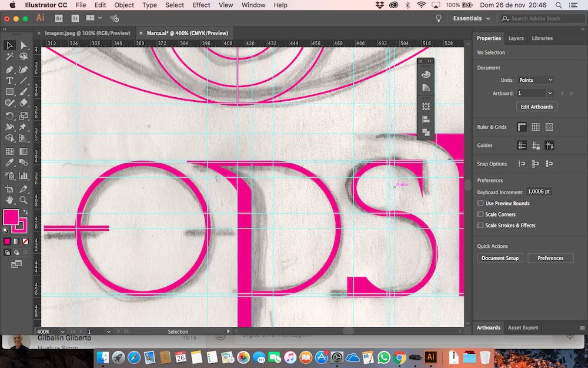588x368 pixels.
Task: Open the Units dropdown showing Points
Action: click(x=536, y=80)
